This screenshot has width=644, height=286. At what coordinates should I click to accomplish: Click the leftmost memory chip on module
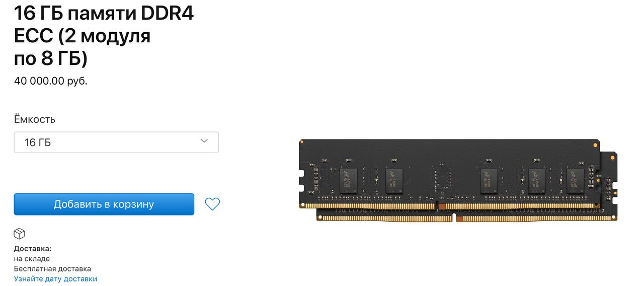click(348, 181)
